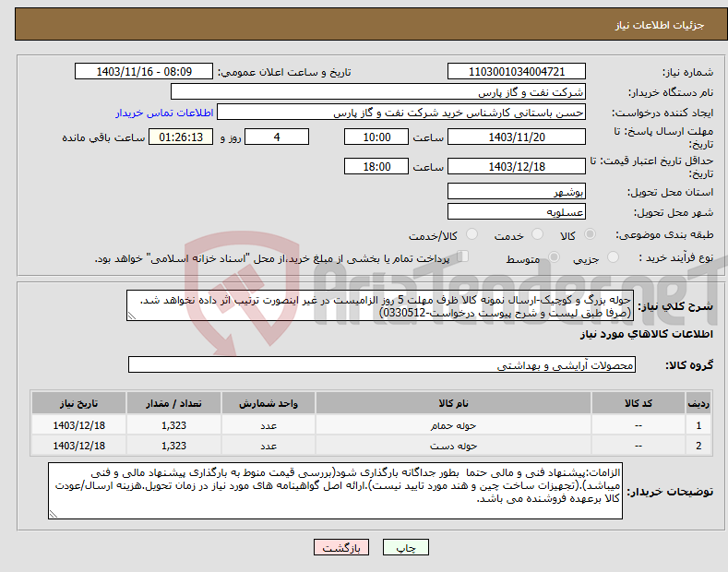The height and width of the screenshot is (572, 728).
Task: Click date 1403/12/18 in the حوله دست row
Action: [79, 446]
